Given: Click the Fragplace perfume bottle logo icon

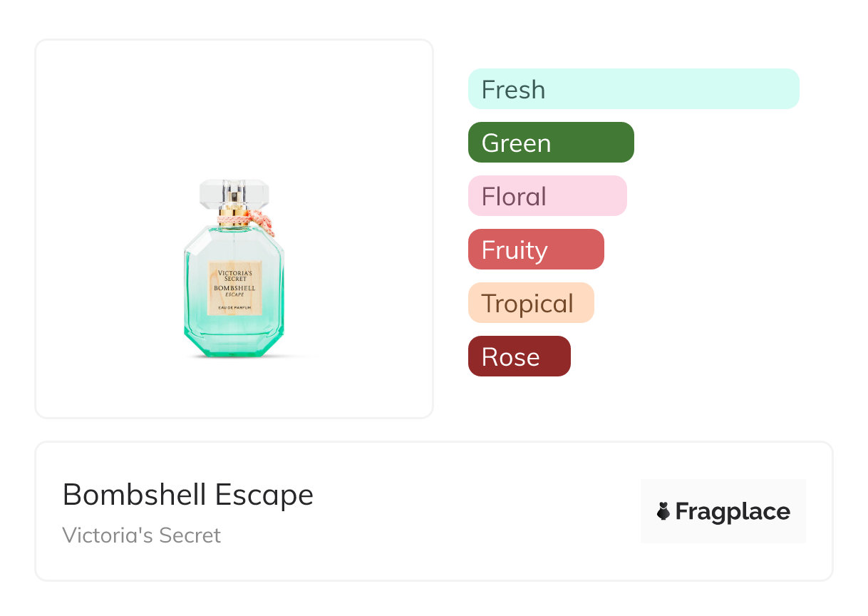Looking at the screenshot, I should pos(663,511).
